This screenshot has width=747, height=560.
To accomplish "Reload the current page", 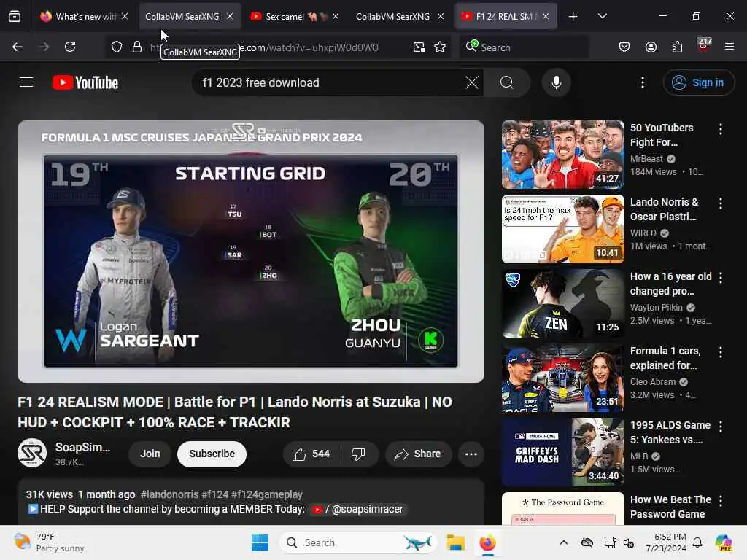I will 70,47.
